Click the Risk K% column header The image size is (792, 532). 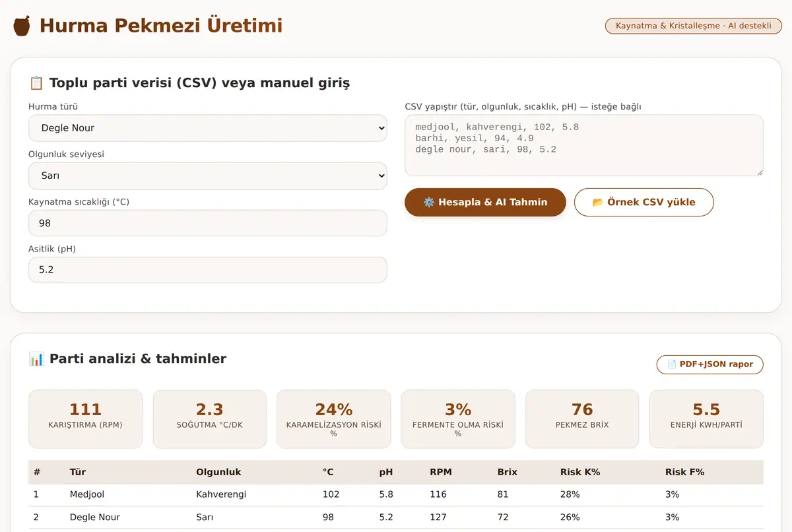[580, 473]
